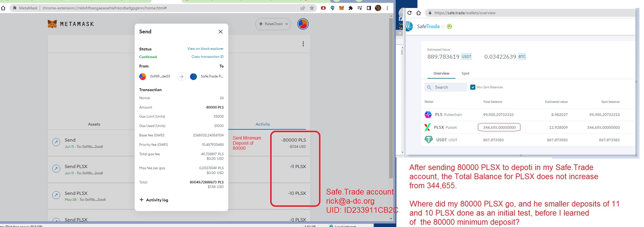
Task: Click Estimated value column header
Action: click(556, 102)
